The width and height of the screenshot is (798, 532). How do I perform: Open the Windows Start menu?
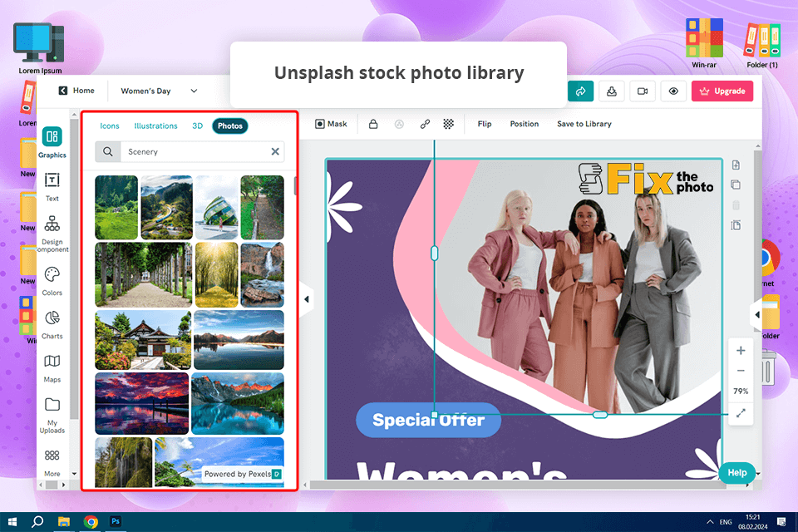point(12,522)
